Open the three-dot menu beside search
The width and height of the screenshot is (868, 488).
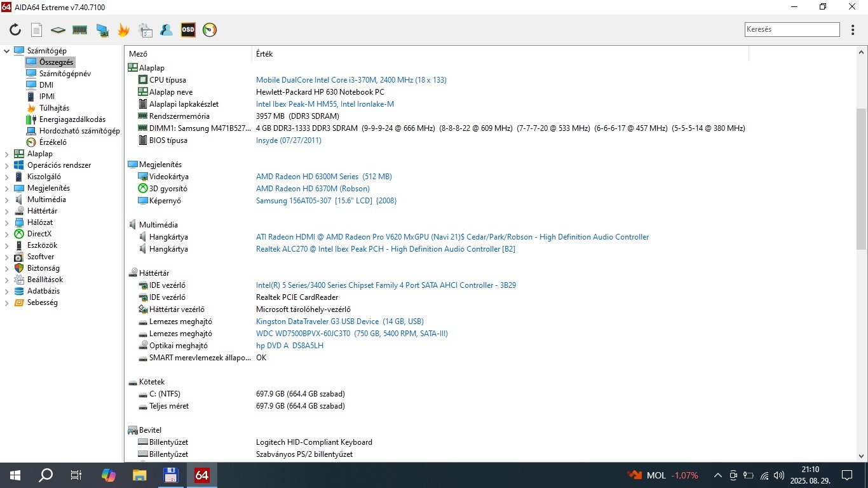click(853, 30)
